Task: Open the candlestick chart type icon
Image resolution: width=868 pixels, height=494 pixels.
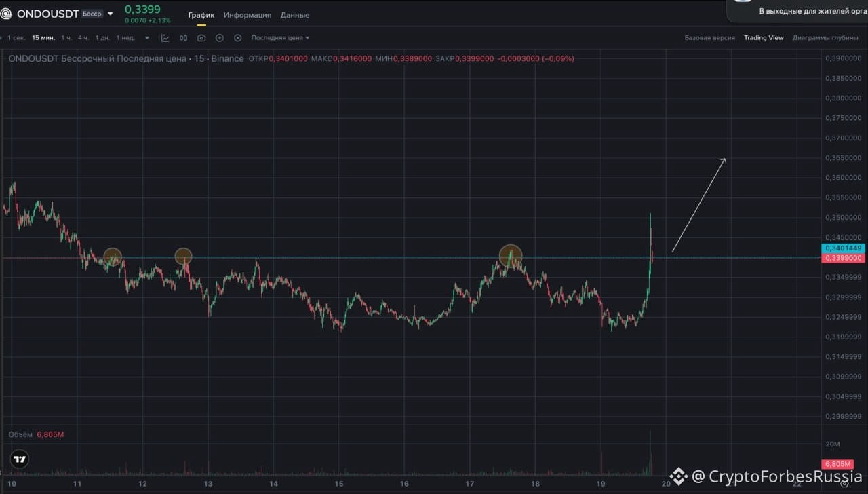Action: point(183,38)
